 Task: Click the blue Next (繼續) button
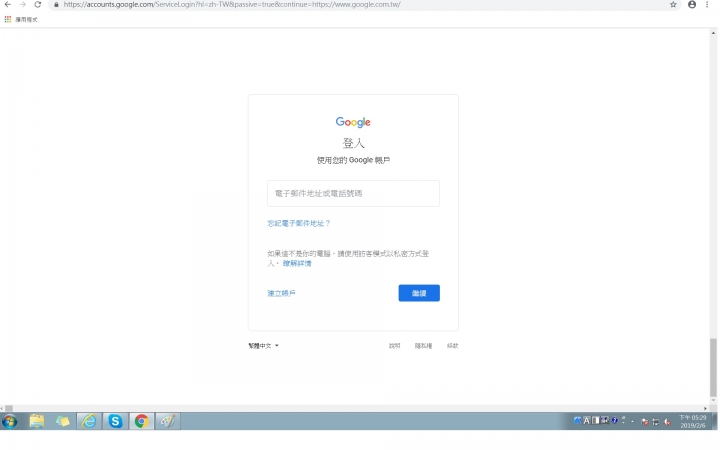point(419,293)
